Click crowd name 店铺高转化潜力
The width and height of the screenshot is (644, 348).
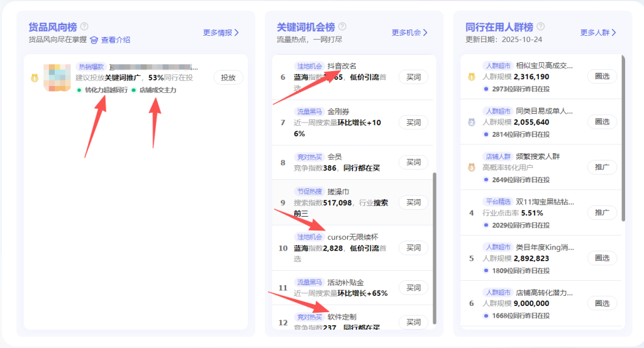[544, 293]
